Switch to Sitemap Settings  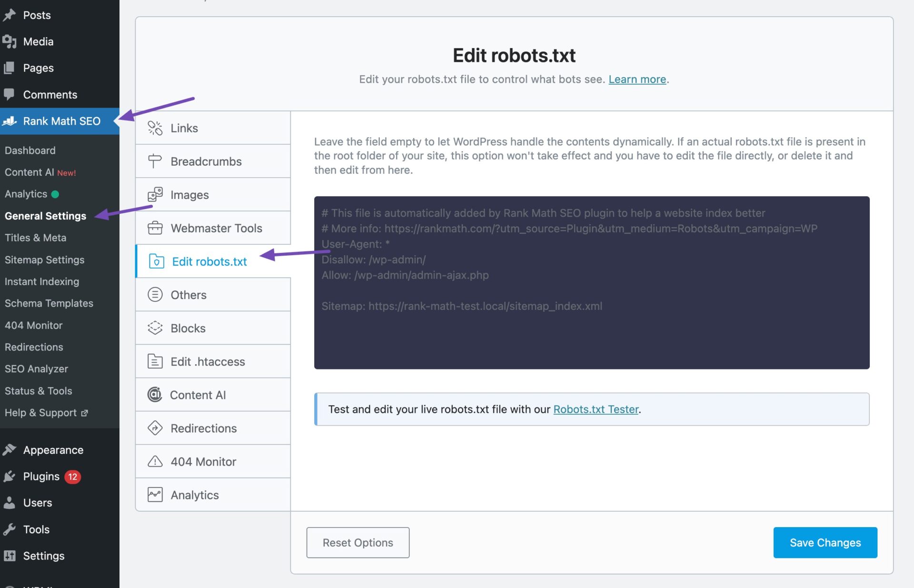tap(44, 259)
